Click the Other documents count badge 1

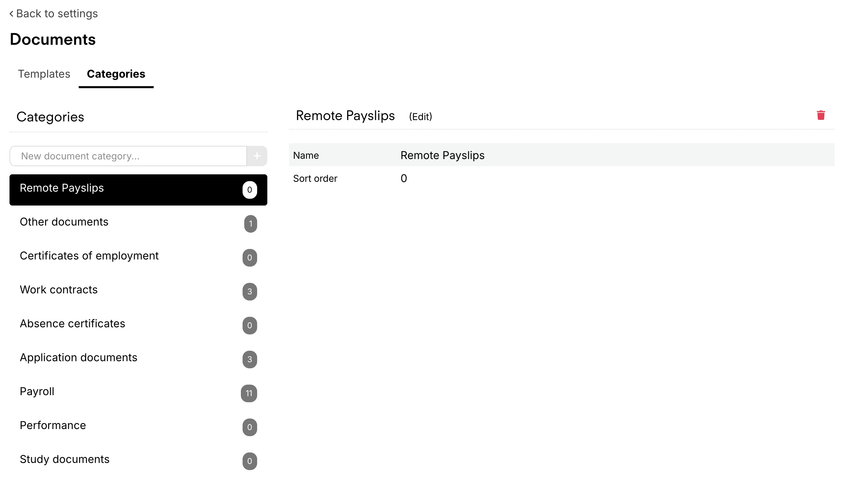pyautogui.click(x=250, y=224)
